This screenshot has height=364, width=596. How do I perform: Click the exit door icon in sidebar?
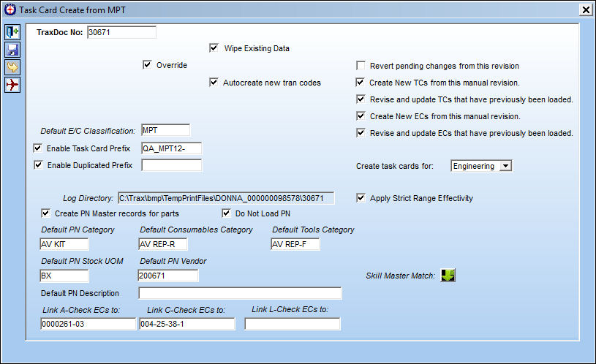pos(12,32)
